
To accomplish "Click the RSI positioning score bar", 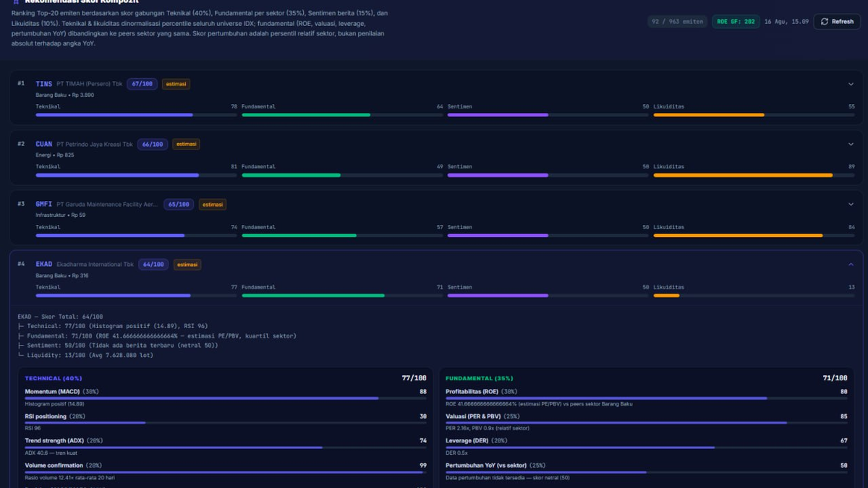I will pos(226,423).
